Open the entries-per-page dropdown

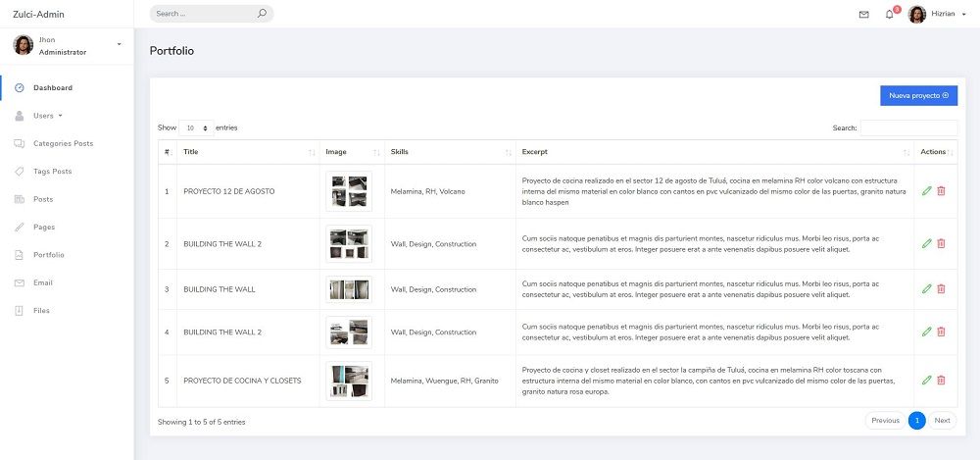[197, 128]
